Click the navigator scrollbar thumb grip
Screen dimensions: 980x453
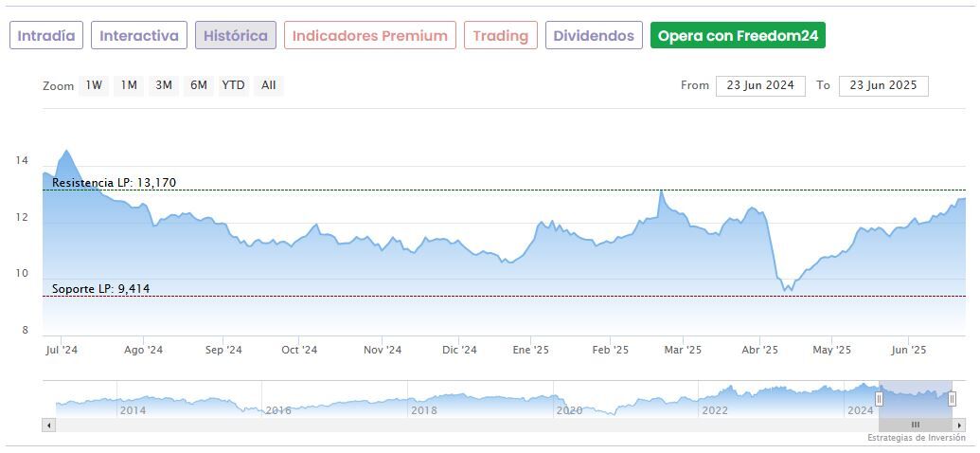coord(915,426)
